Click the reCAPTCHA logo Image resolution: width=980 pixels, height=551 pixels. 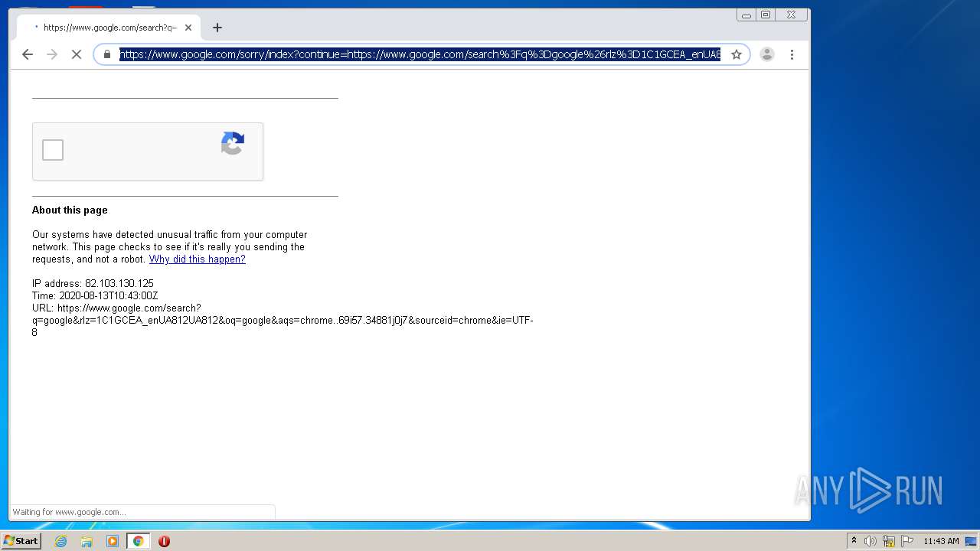(x=233, y=143)
